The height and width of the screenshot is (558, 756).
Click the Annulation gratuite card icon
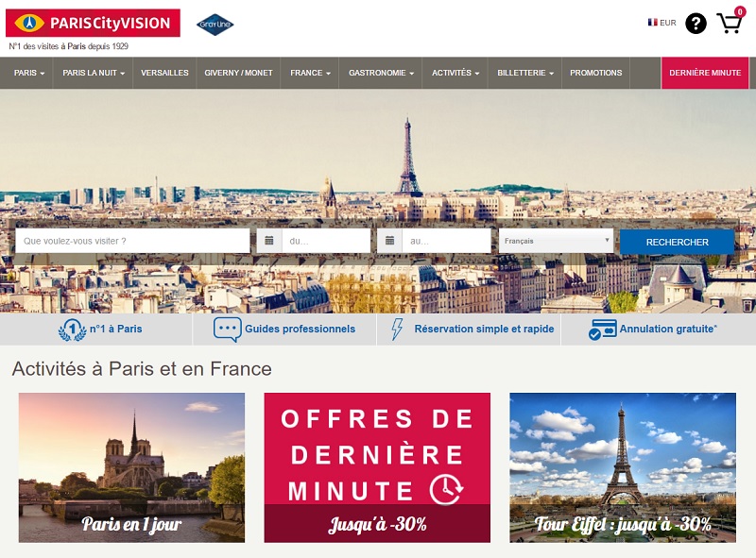tap(602, 330)
